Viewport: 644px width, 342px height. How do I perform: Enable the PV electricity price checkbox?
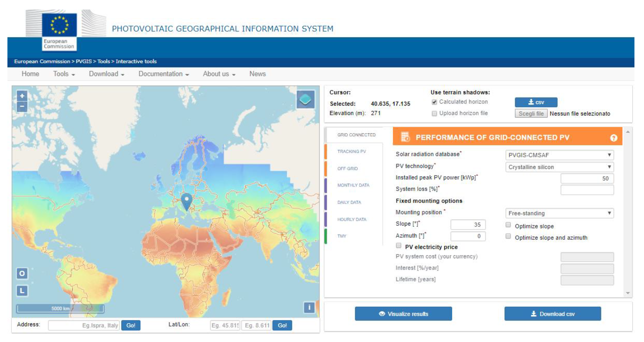(399, 246)
